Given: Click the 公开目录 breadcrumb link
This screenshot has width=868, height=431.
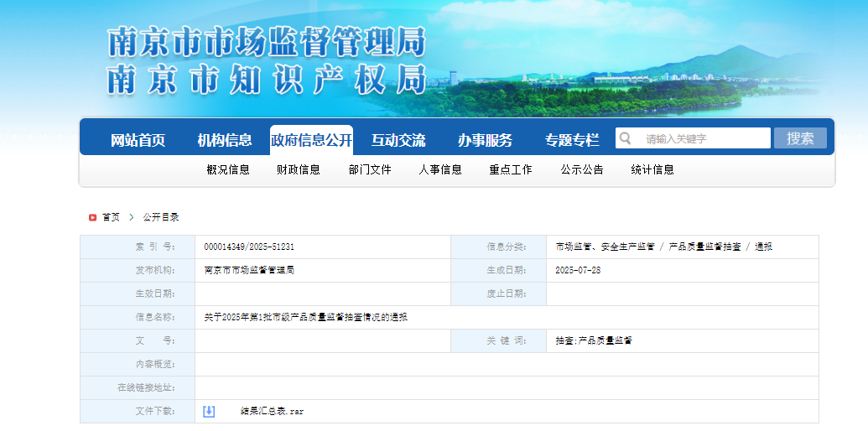Looking at the screenshot, I should [x=160, y=217].
